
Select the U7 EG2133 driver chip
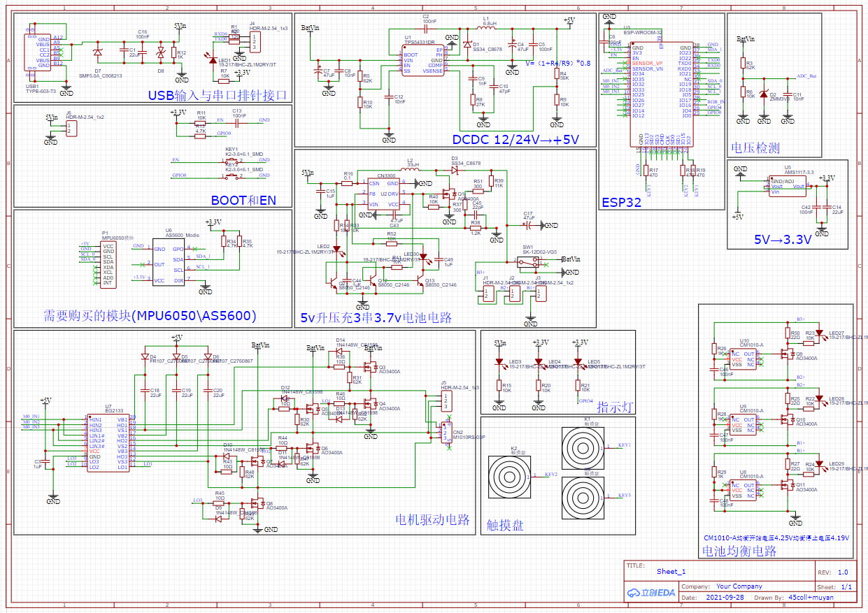[x=107, y=443]
